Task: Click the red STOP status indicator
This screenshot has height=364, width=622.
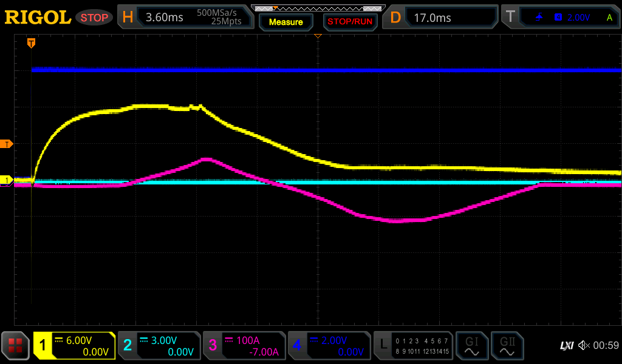Action: 94,18
